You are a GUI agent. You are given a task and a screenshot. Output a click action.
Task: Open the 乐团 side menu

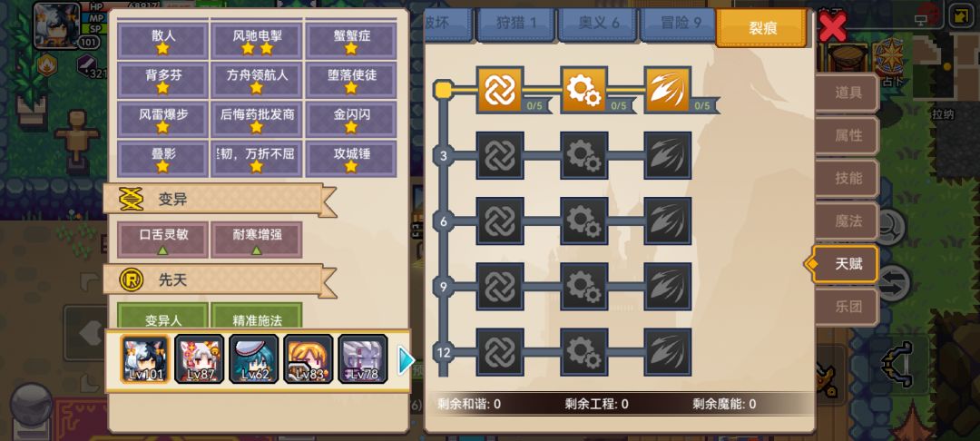(848, 307)
